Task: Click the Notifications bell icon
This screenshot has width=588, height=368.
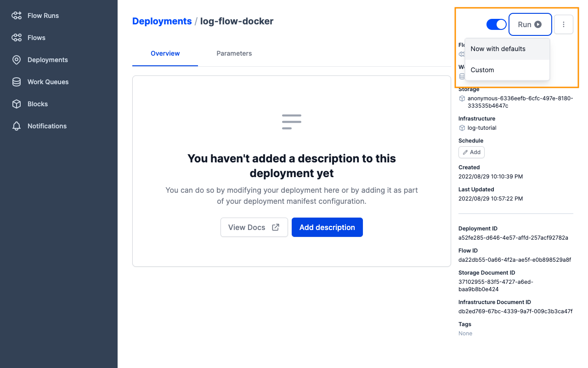Action: click(17, 126)
